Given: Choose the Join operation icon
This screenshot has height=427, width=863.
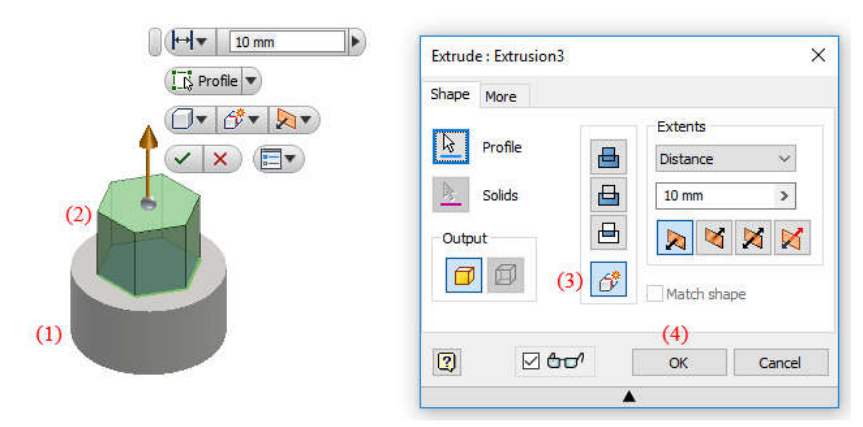Looking at the screenshot, I should coord(608,157).
